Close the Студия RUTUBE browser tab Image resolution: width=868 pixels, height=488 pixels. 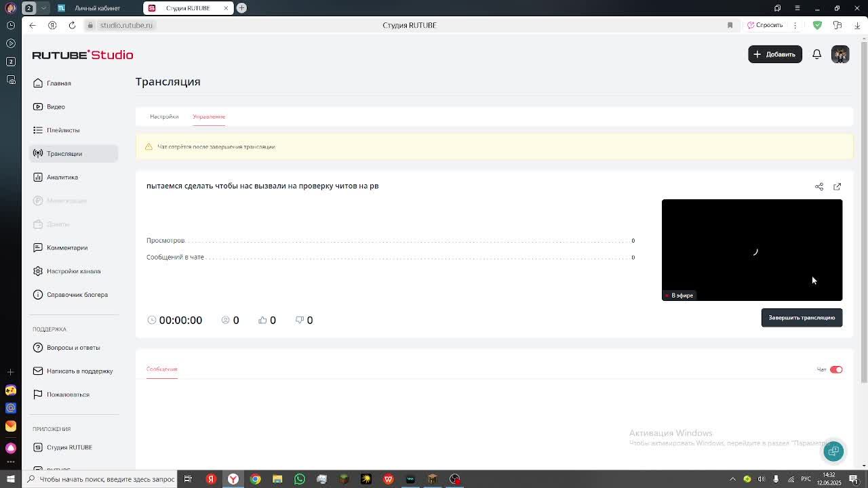[x=226, y=8]
